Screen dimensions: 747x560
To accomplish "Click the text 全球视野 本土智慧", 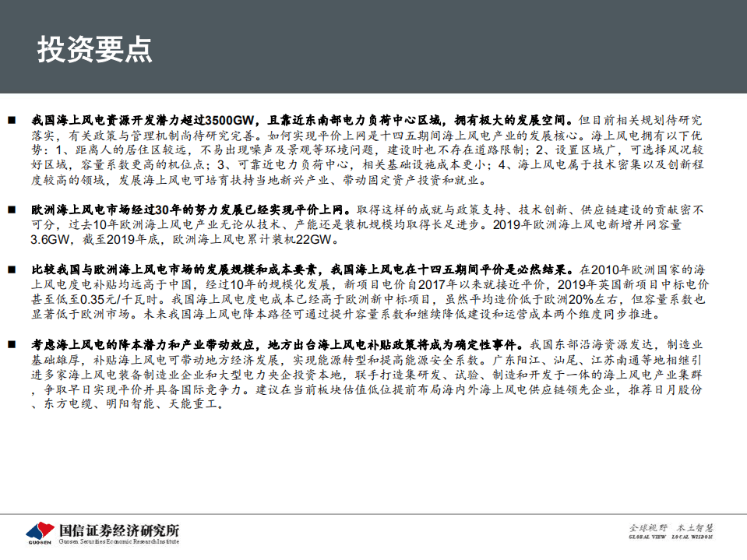I will (x=671, y=528).
